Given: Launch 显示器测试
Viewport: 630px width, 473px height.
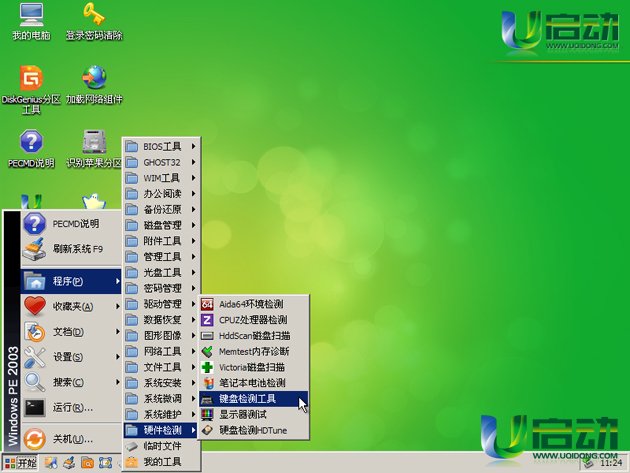Looking at the screenshot, I should (254, 414).
